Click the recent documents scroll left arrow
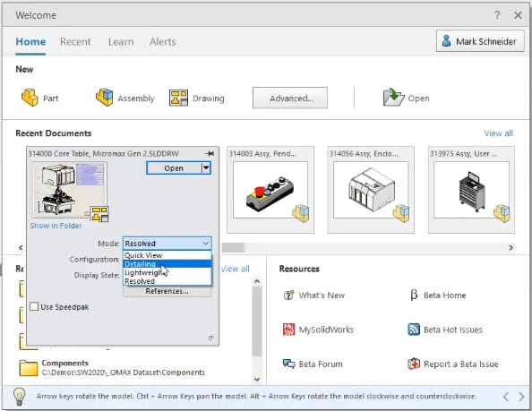The height and width of the screenshot is (411, 532). click(x=21, y=247)
